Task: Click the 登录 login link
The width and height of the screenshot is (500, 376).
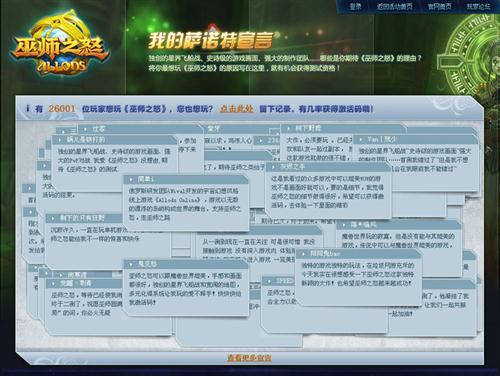Action: (355, 6)
